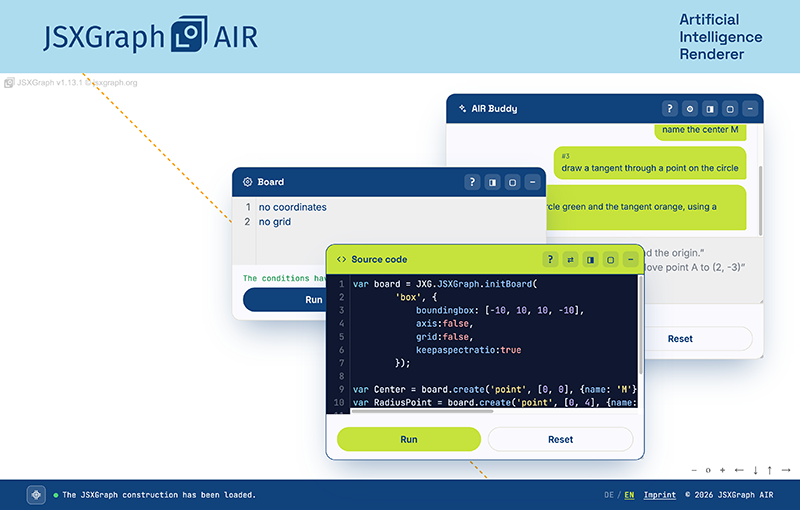The image size is (800, 510).
Task: Pan the board with the up arrow
Action: (769, 470)
